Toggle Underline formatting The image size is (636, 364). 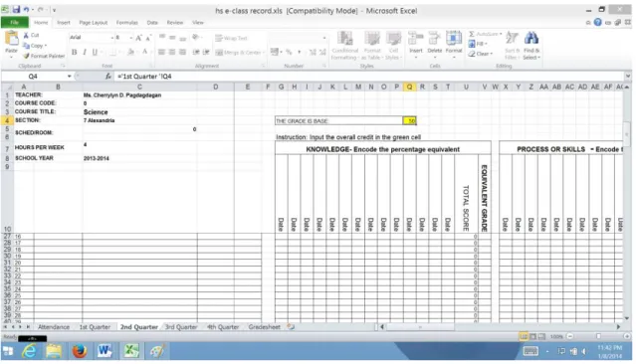pos(95,52)
